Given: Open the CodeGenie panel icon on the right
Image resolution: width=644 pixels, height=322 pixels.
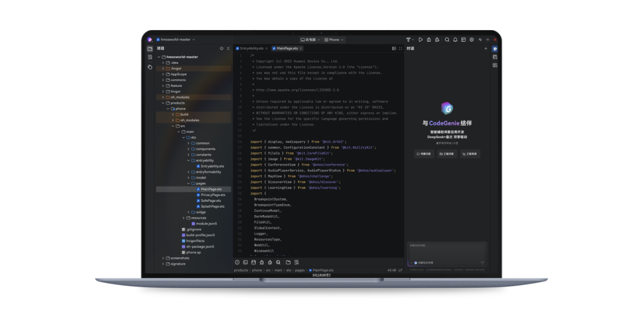Looking at the screenshot, I should pyautogui.click(x=494, y=48).
